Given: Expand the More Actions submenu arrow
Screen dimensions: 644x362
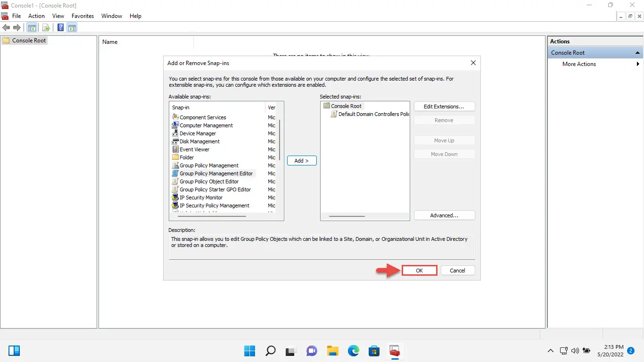Looking at the screenshot, I should [x=638, y=64].
